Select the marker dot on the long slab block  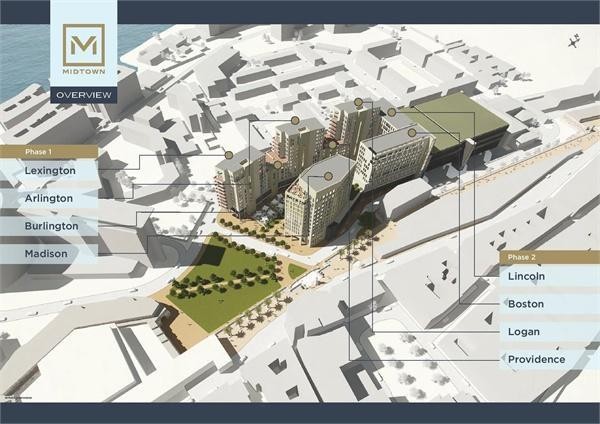[412, 133]
